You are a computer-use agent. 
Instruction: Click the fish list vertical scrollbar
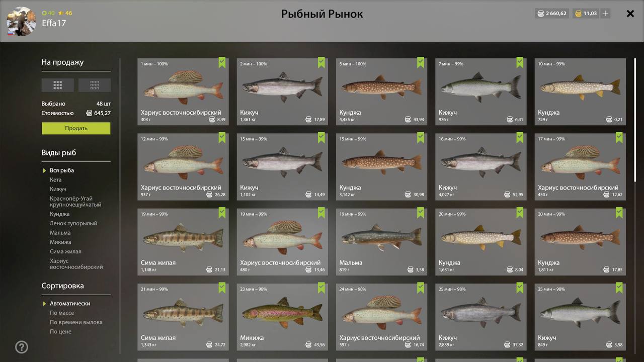coord(635,120)
